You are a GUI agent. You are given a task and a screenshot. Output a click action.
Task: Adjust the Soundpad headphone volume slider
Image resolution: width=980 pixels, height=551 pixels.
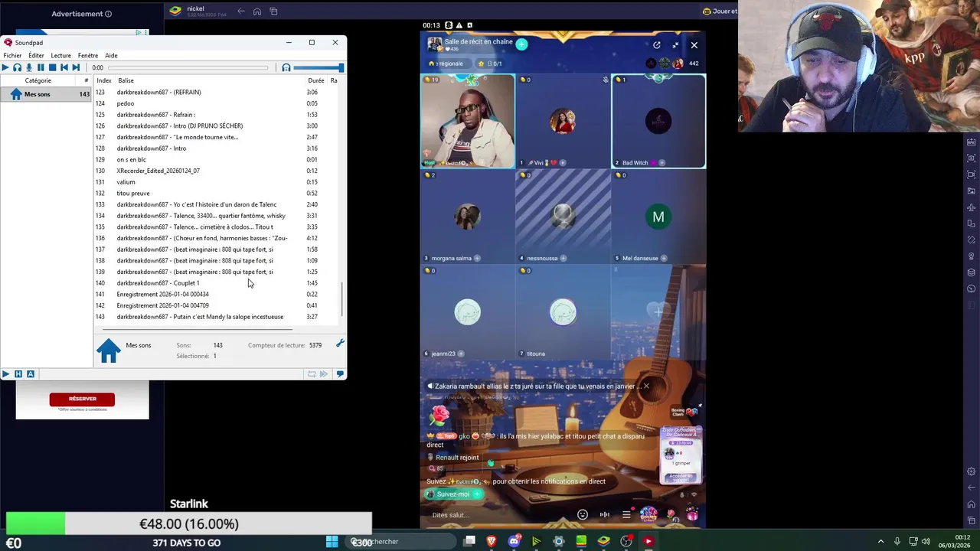coord(318,68)
